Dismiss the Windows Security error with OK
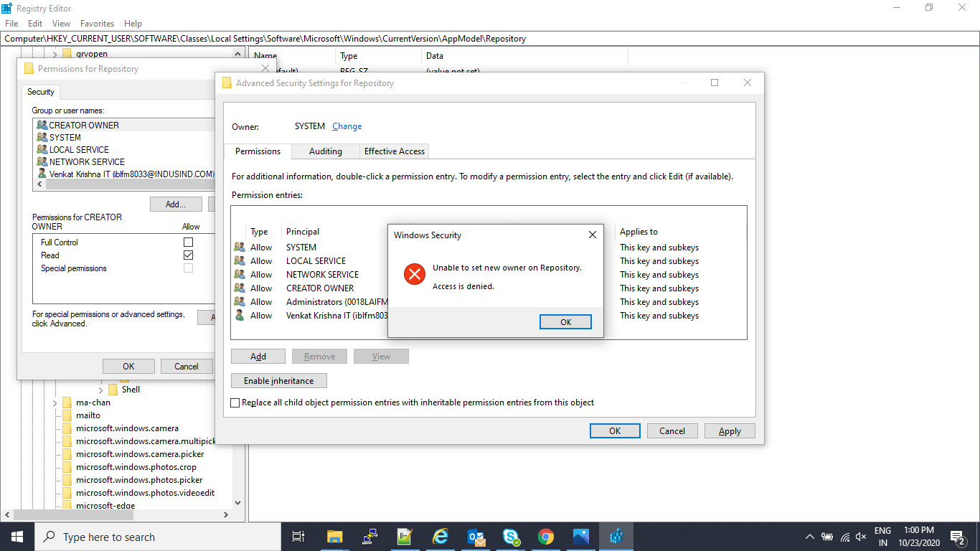The height and width of the screenshot is (551, 980). pyautogui.click(x=565, y=322)
